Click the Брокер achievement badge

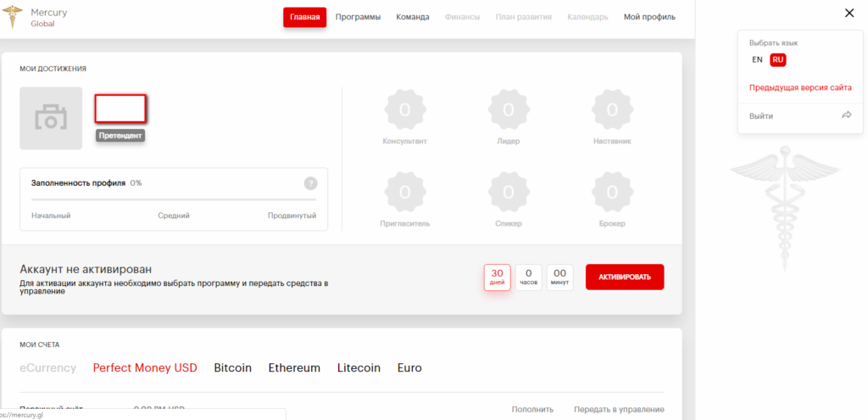(x=612, y=193)
